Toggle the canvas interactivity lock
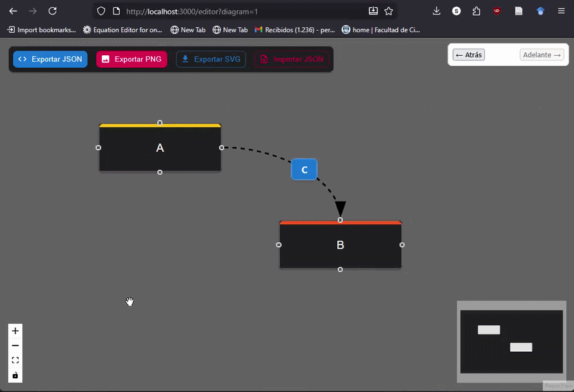The width and height of the screenshot is (574, 392). click(15, 376)
